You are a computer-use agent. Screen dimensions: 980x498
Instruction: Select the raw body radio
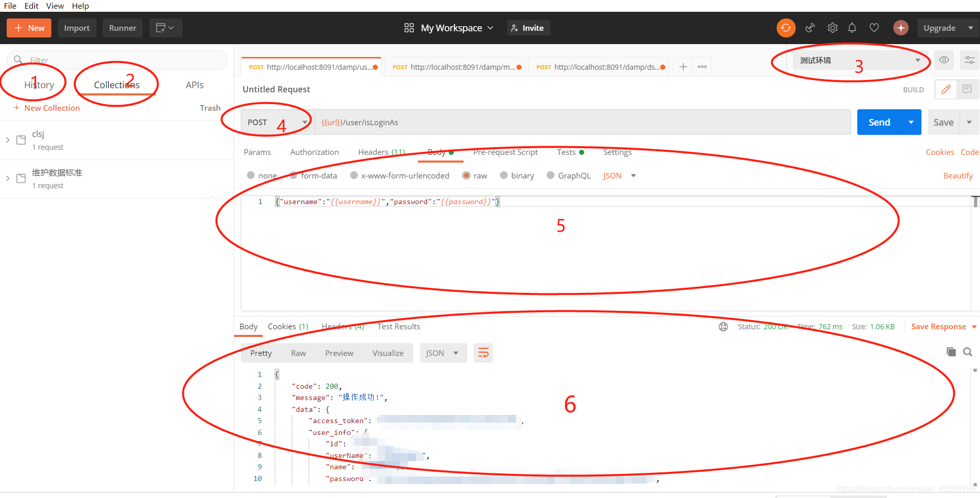[x=466, y=175]
